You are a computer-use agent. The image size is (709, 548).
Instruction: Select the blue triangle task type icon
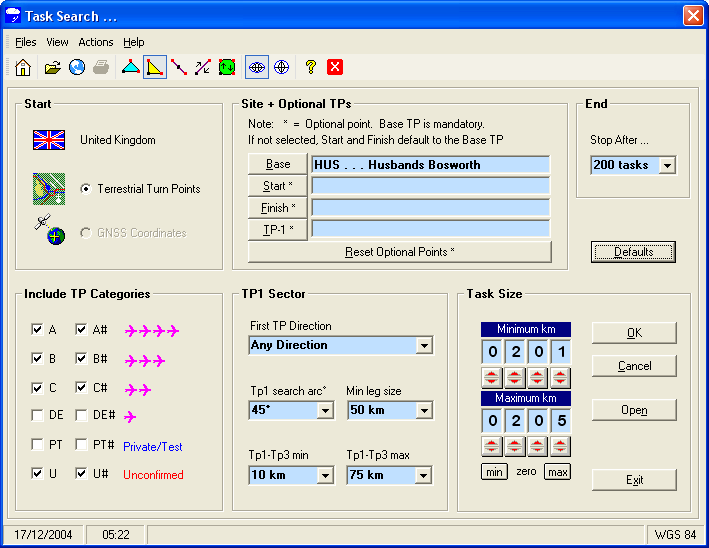pyautogui.click(x=130, y=68)
